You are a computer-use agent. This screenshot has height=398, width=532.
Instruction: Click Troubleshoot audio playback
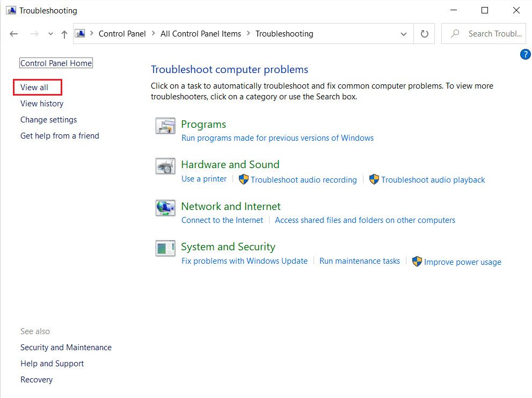[x=433, y=179]
